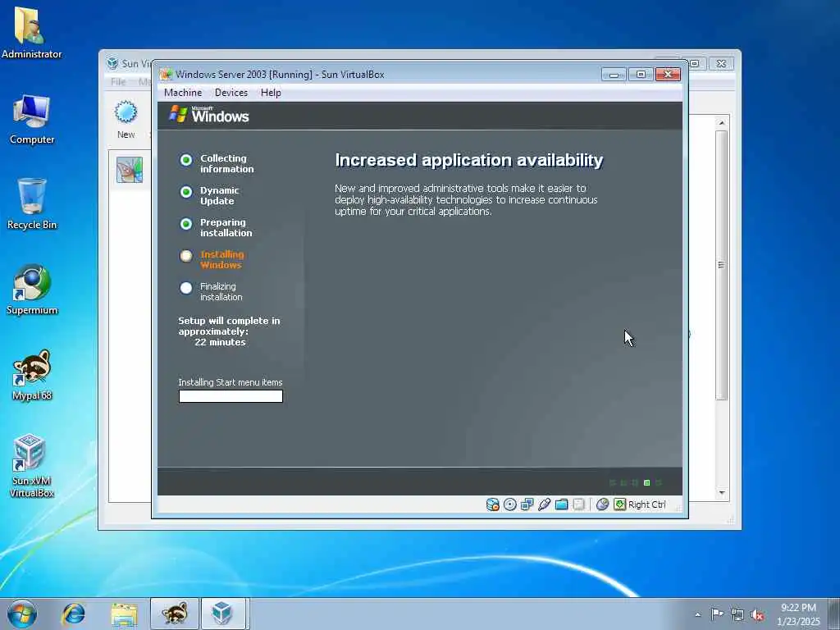Image resolution: width=840 pixels, height=630 pixels.
Task: Click the Sun VirtualBox manager title icon
Action: [112, 63]
